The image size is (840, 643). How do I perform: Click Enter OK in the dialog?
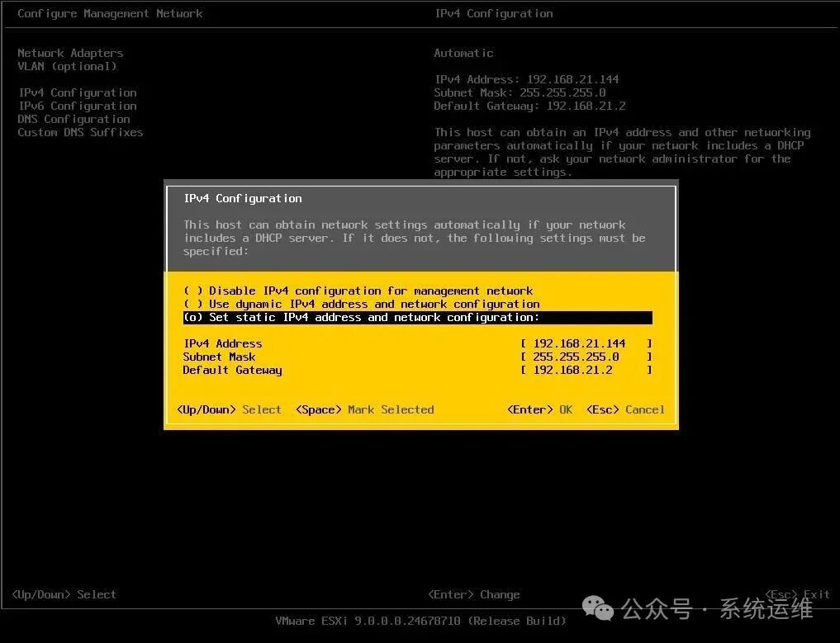pyautogui.click(x=540, y=409)
